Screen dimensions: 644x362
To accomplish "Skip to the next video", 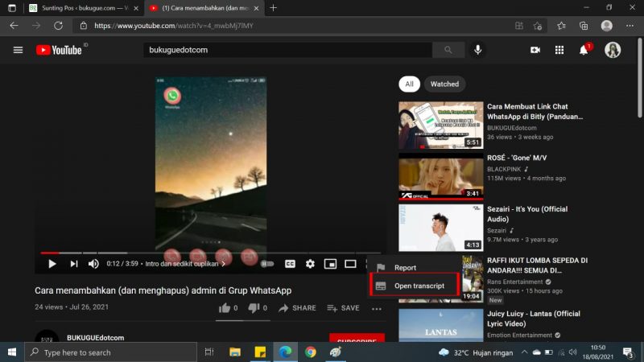I will (x=74, y=264).
